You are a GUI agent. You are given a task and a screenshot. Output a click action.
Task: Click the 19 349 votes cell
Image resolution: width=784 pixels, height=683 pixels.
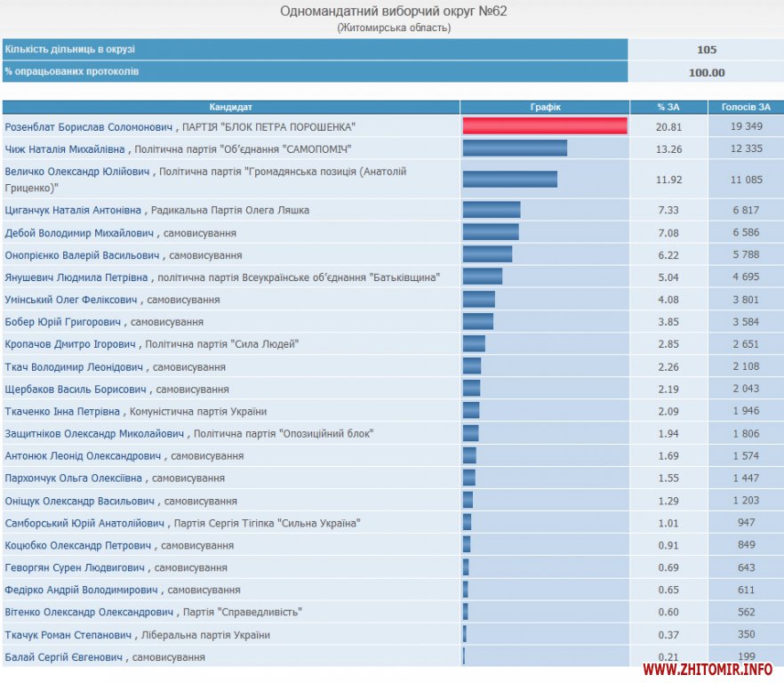coord(746,127)
